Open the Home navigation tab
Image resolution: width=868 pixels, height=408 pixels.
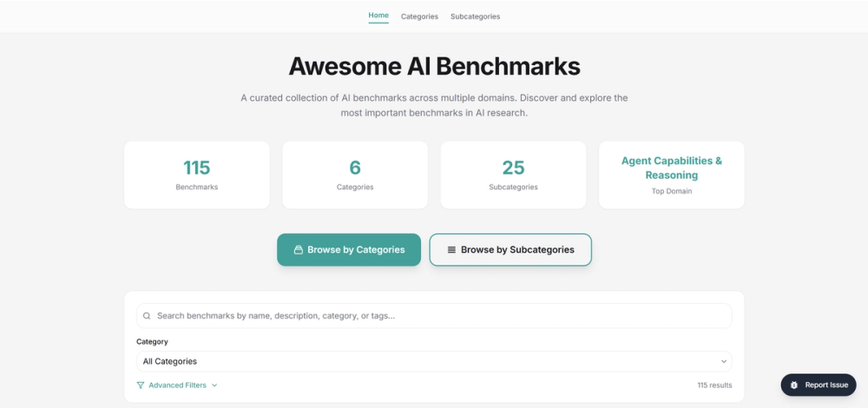pyautogui.click(x=378, y=16)
